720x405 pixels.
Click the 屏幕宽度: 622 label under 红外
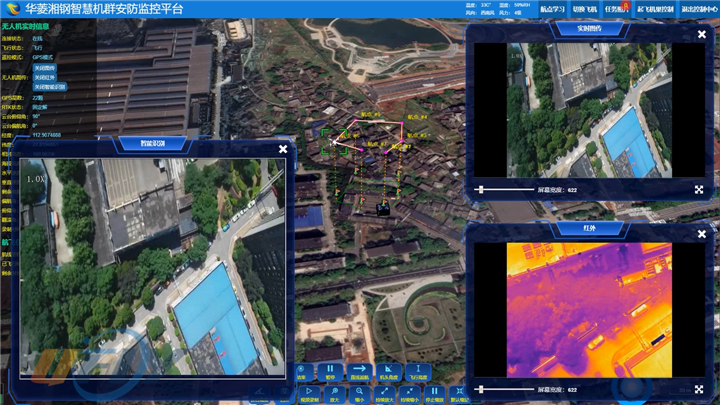[x=557, y=390]
